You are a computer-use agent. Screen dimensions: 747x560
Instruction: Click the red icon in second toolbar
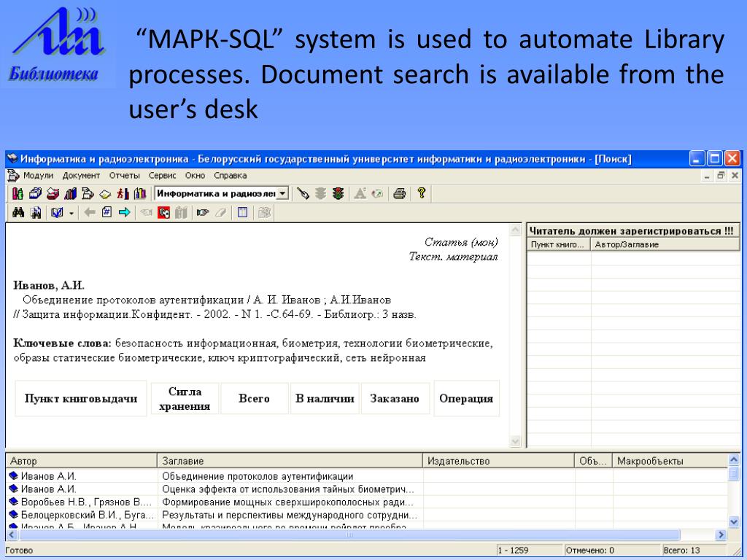(164, 213)
